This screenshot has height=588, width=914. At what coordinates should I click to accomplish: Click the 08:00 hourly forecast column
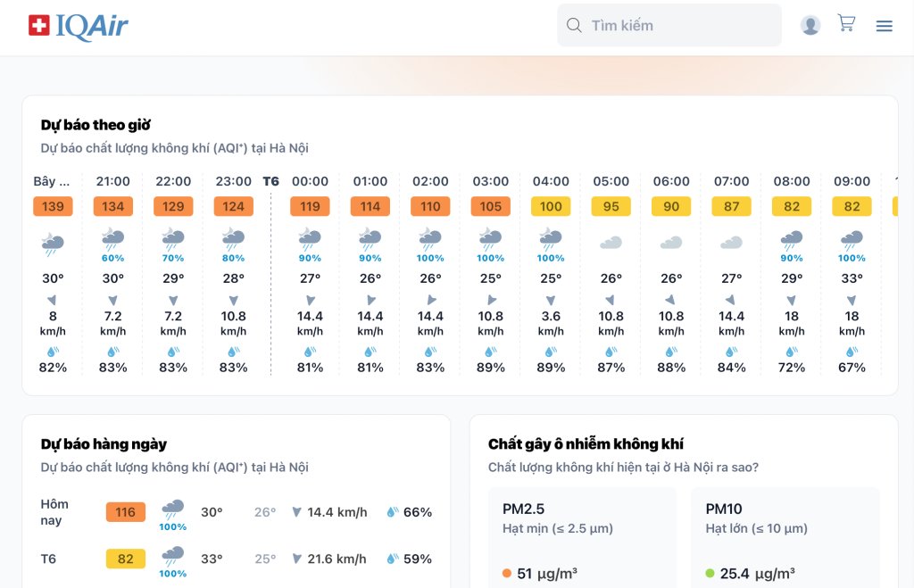(792, 272)
